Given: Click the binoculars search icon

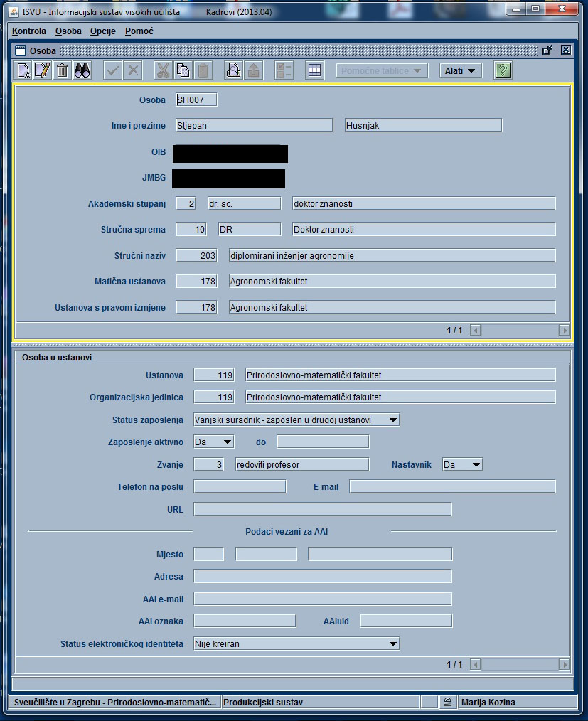Looking at the screenshot, I should (x=82, y=70).
